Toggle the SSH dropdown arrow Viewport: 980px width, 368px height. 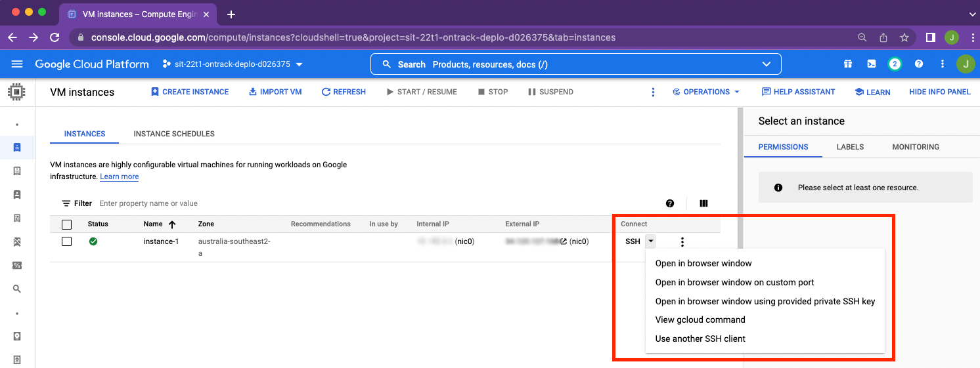point(650,241)
